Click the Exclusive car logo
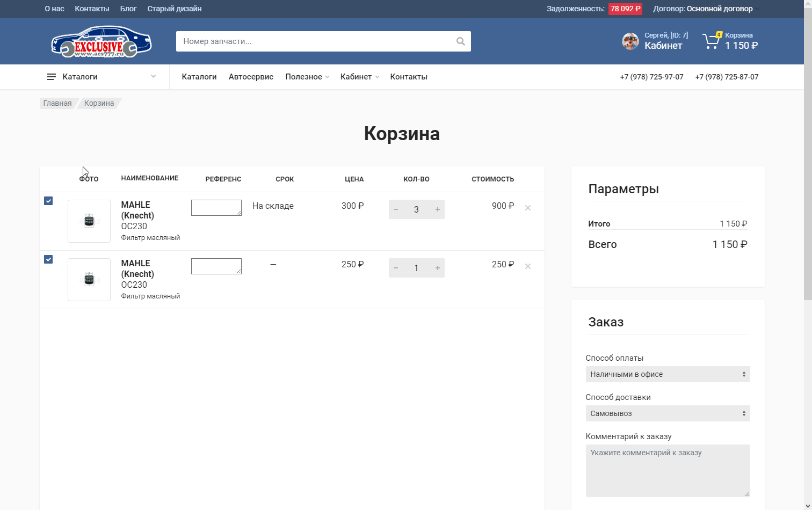 pyautogui.click(x=102, y=41)
